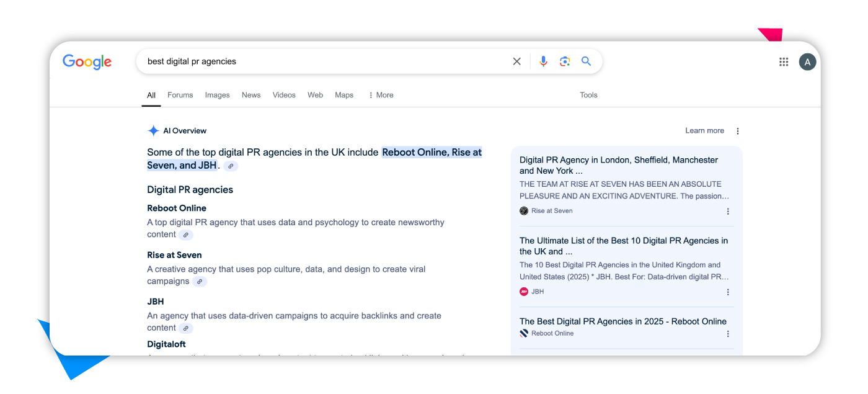Click highlighted 'Reboot Online, Rise at' text
The image size is (868, 394).
click(432, 152)
